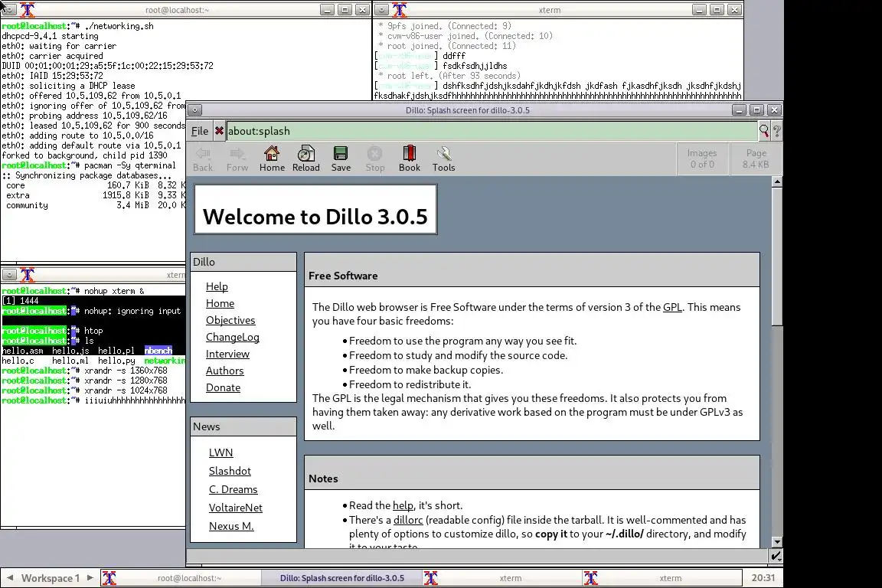Select the first xterm taskbar entry
882x588 pixels.
coord(502,578)
